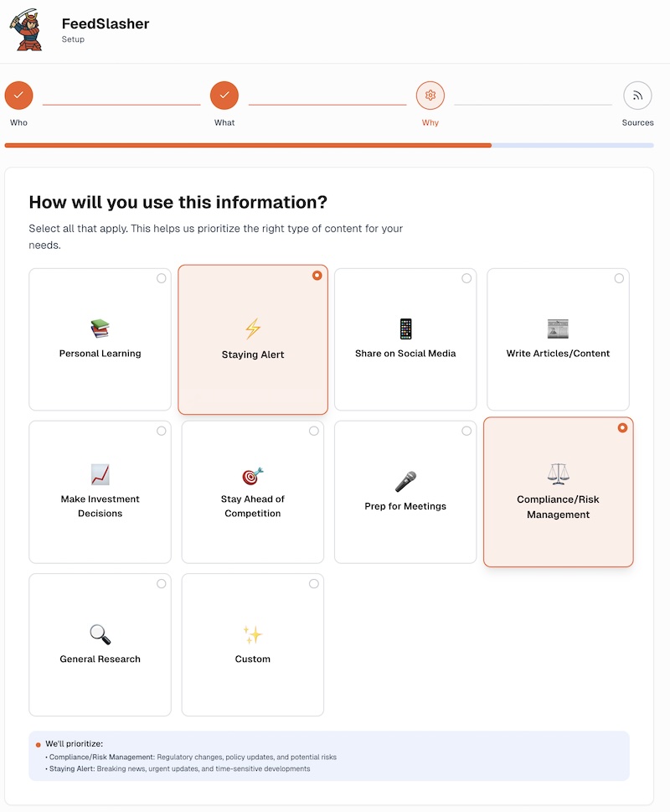Select the Custom card radio indicator
This screenshot has height=812, width=670.
[314, 583]
